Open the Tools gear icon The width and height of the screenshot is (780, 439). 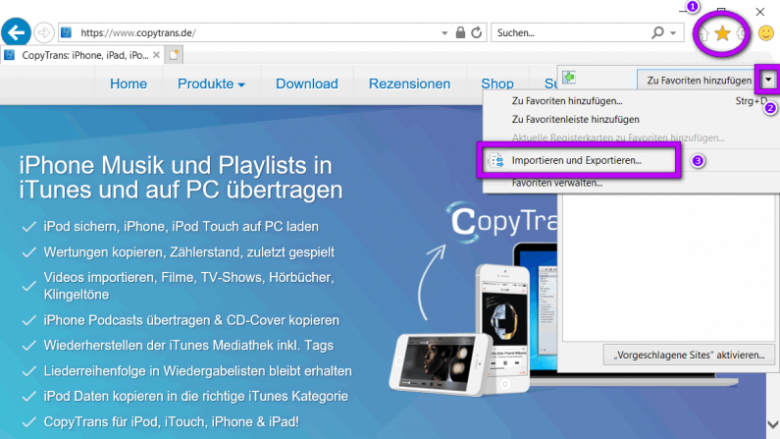coord(741,33)
